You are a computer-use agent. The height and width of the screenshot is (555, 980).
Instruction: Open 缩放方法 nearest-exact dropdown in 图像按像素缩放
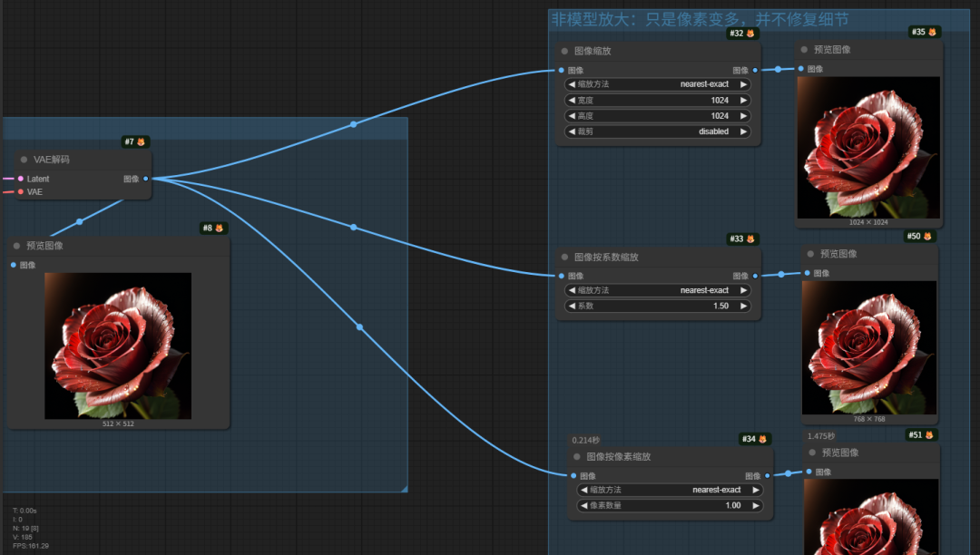tap(670, 490)
